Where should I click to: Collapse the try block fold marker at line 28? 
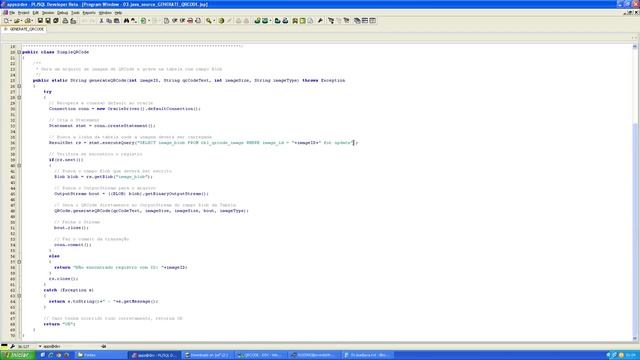tap(19, 98)
